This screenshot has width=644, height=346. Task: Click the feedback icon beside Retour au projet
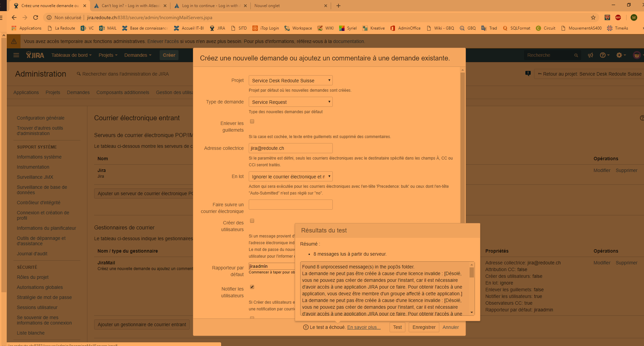(x=528, y=74)
